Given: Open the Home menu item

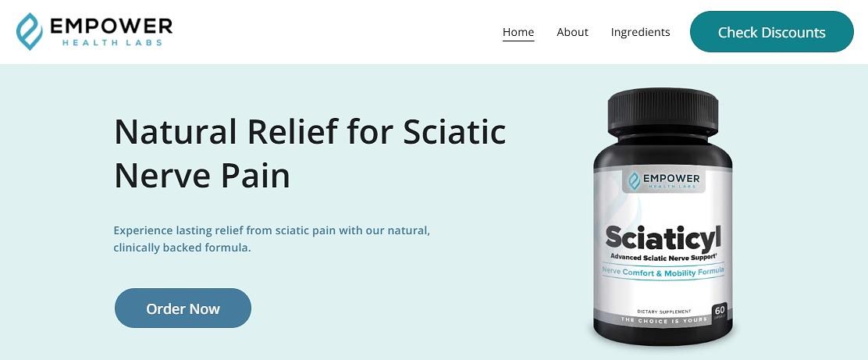Looking at the screenshot, I should click(x=518, y=32).
